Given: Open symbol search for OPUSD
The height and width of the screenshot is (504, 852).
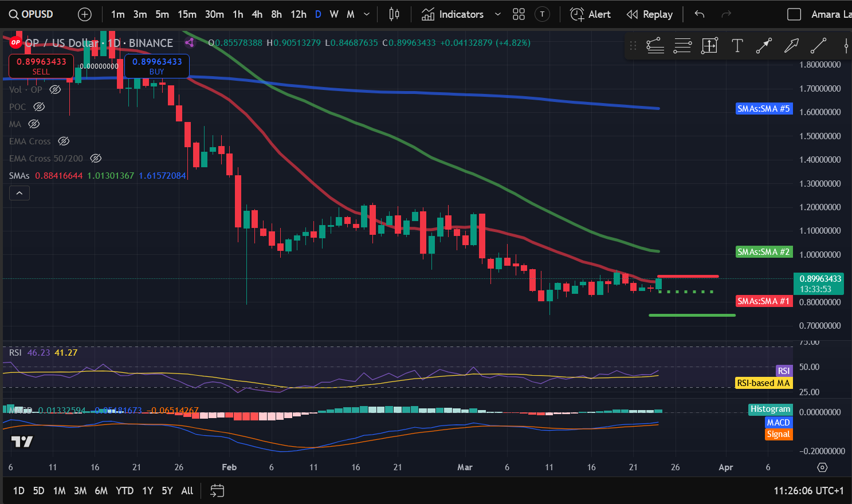Looking at the screenshot, I should pyautogui.click(x=32, y=14).
